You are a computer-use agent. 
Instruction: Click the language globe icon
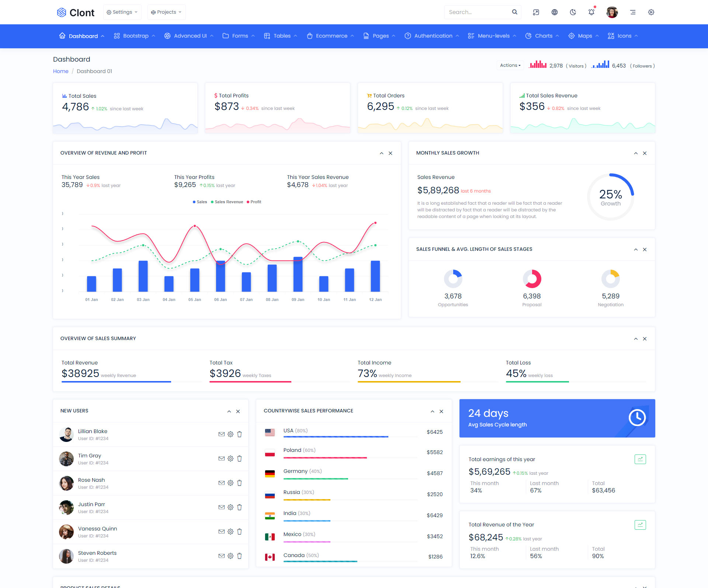tap(554, 12)
